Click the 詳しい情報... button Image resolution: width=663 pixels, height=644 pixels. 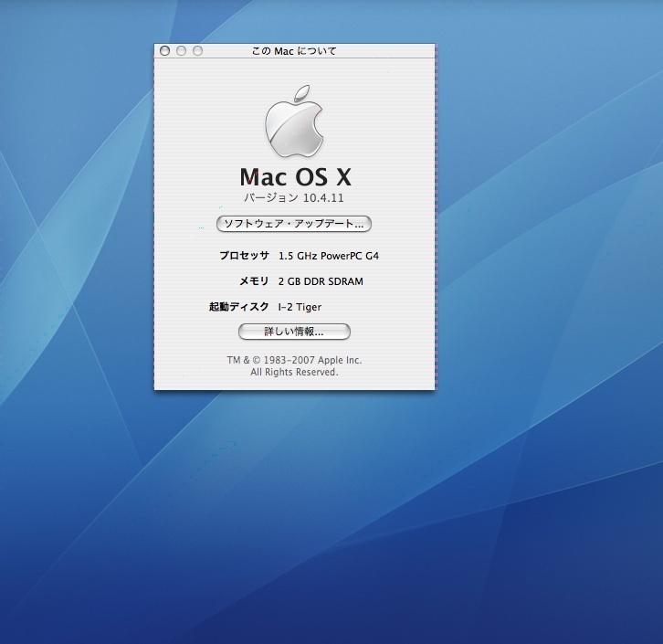pyautogui.click(x=294, y=332)
